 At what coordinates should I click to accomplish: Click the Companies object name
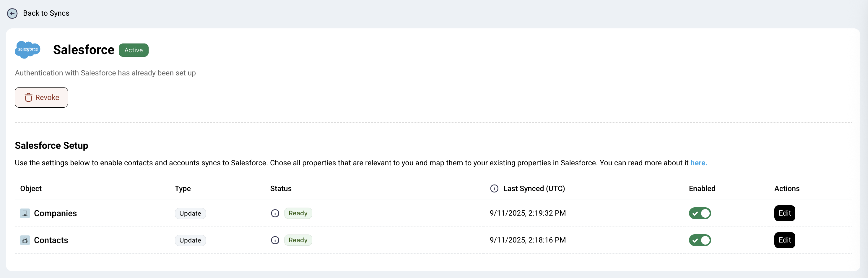click(x=55, y=213)
